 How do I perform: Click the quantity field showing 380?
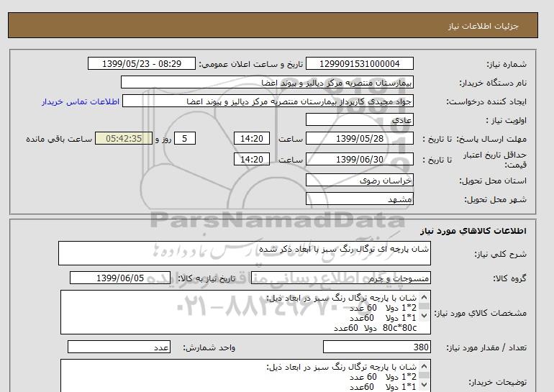pos(376,347)
